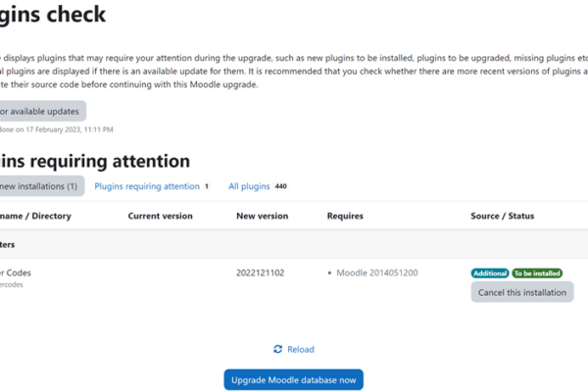The height and width of the screenshot is (392, 588).
Task: Click the Reload refresh icon
Action: pos(278,349)
